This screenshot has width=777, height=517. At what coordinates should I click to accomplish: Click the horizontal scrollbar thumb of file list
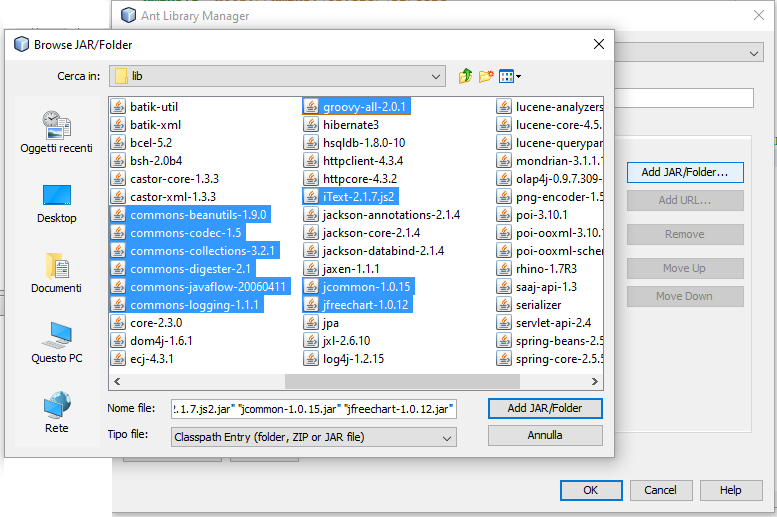pos(402,381)
